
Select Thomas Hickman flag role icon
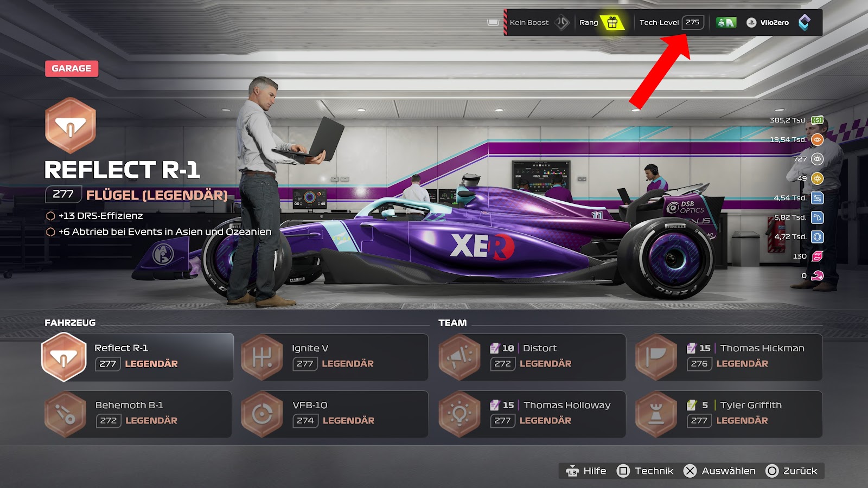(x=656, y=357)
